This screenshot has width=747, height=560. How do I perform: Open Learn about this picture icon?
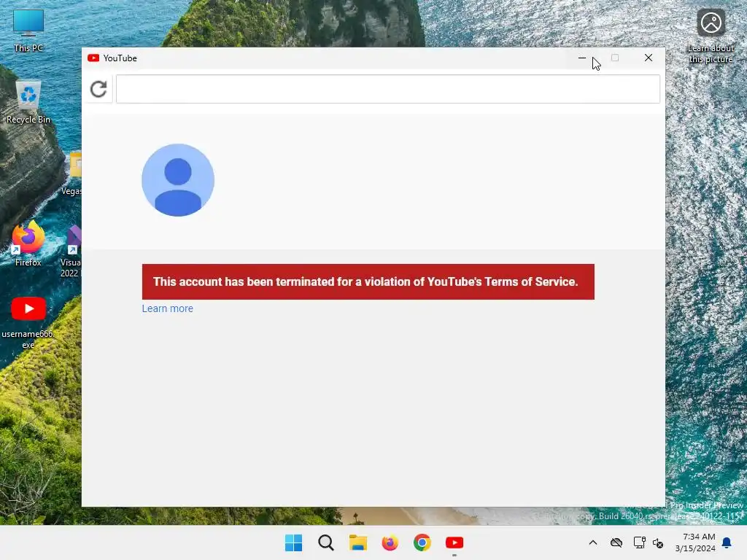pos(711,36)
